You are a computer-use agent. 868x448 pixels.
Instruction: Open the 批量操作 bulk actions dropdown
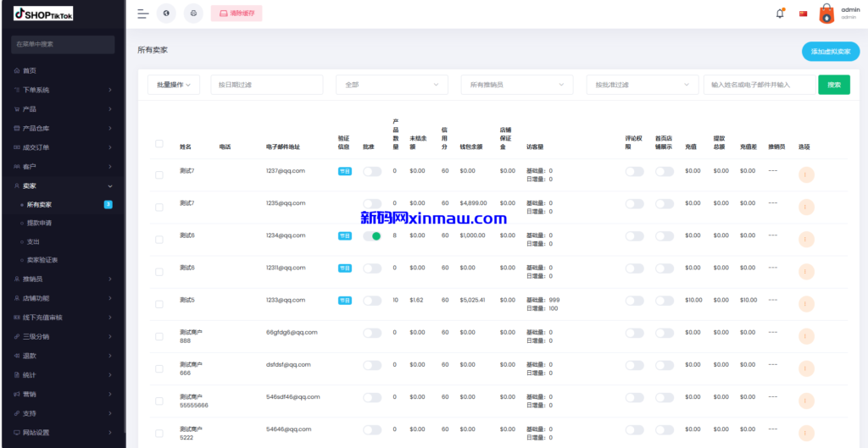tap(174, 85)
